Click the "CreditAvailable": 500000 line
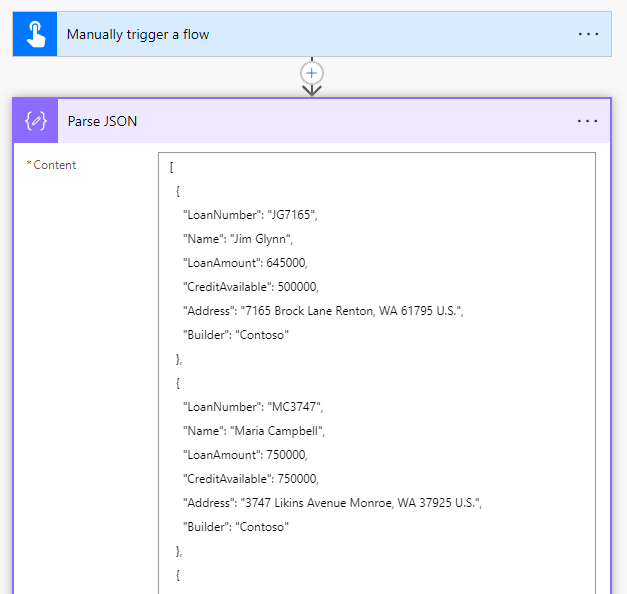The height and width of the screenshot is (594, 627). click(x=250, y=287)
